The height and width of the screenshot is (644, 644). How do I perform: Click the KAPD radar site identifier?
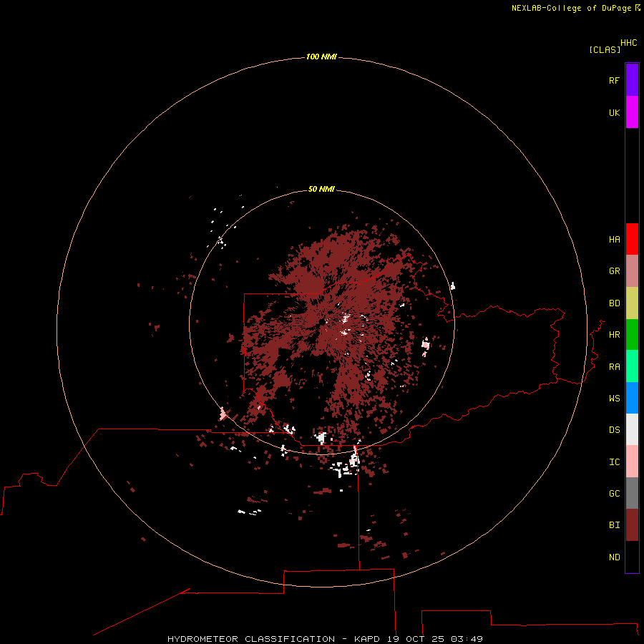pyautogui.click(x=367, y=639)
